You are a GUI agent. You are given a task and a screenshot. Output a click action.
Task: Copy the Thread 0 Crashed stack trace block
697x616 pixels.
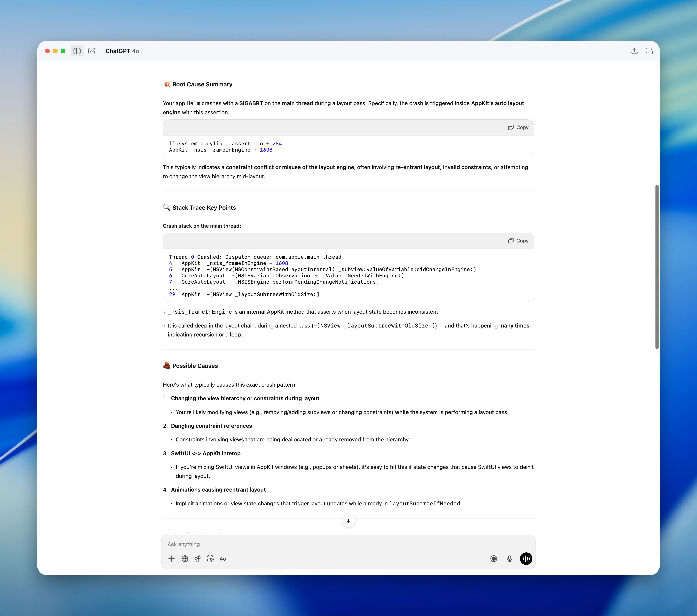pyautogui.click(x=518, y=241)
